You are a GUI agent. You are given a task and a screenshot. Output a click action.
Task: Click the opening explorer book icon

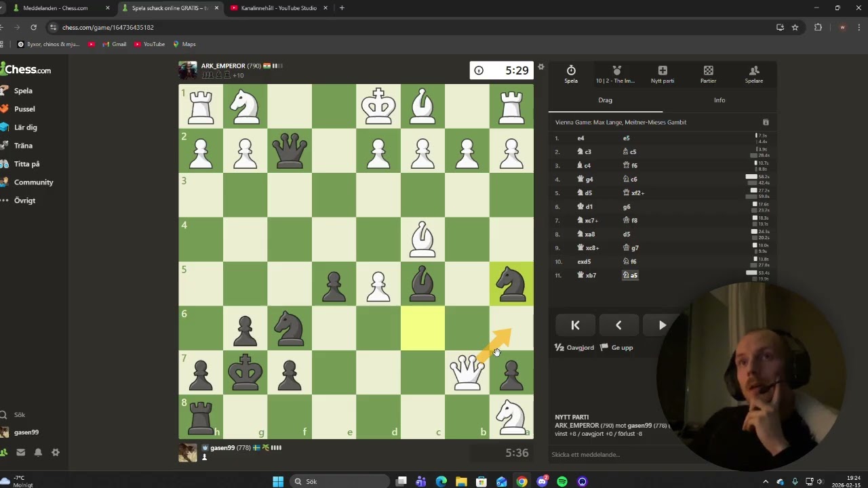point(766,122)
